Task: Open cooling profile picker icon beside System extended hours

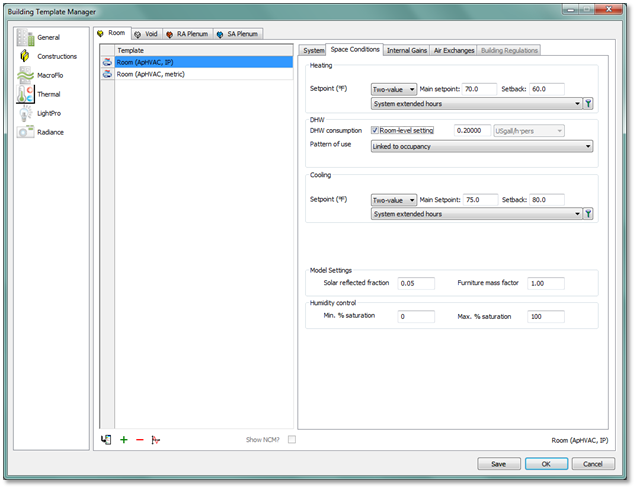Action: 588,213
